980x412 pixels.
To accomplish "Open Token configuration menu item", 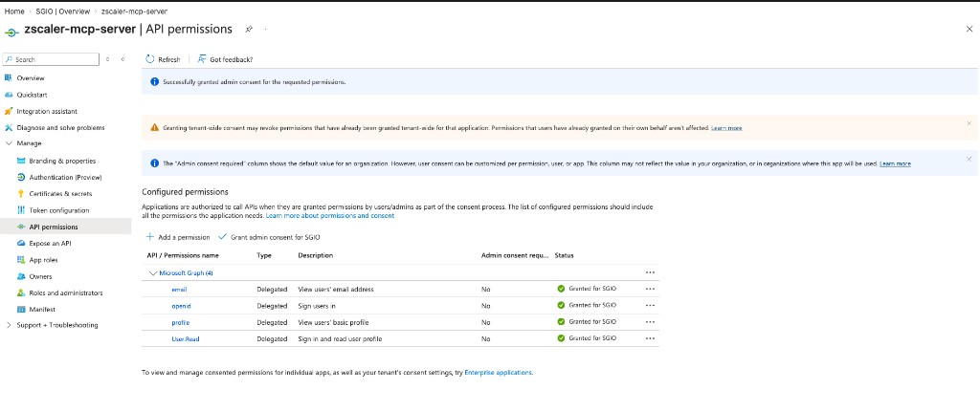I will pos(59,210).
